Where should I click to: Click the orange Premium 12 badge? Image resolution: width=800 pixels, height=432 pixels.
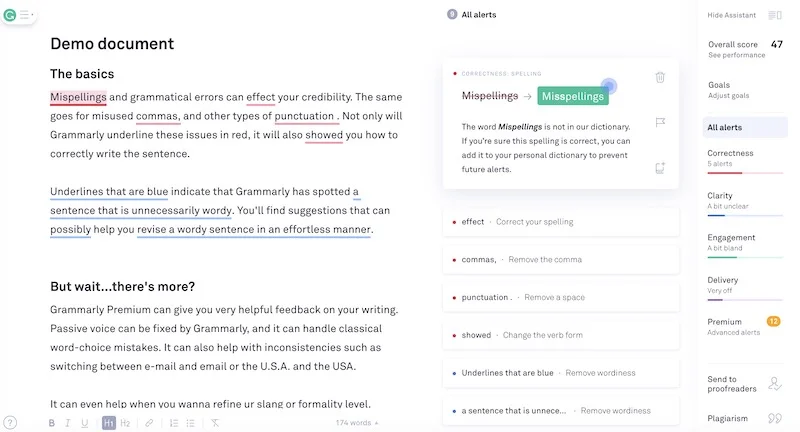(x=773, y=321)
